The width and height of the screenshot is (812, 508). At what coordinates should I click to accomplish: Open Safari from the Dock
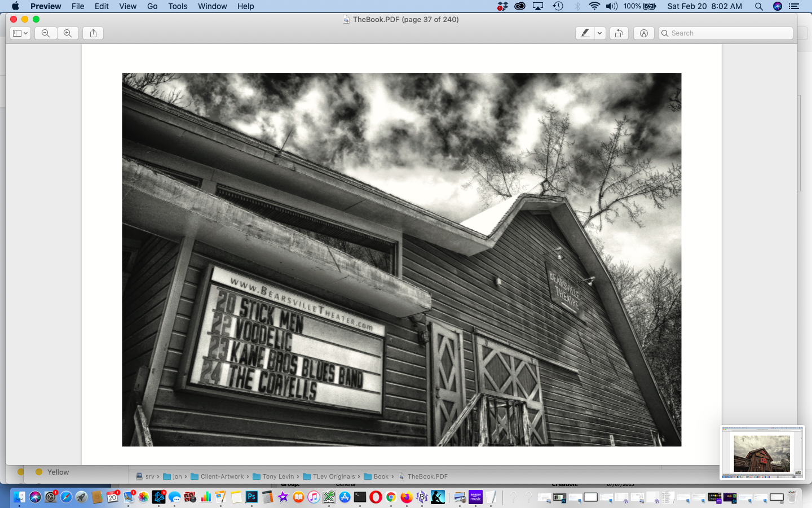pyautogui.click(x=66, y=497)
